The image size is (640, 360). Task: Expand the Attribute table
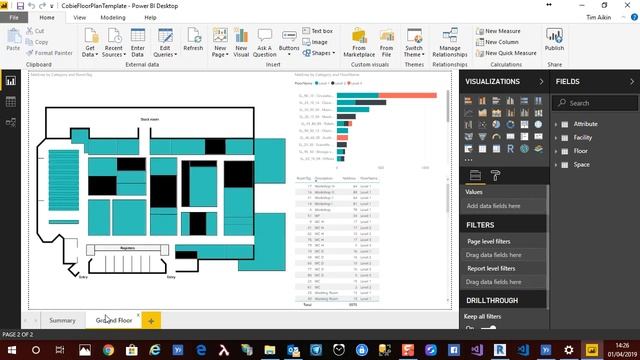point(556,124)
